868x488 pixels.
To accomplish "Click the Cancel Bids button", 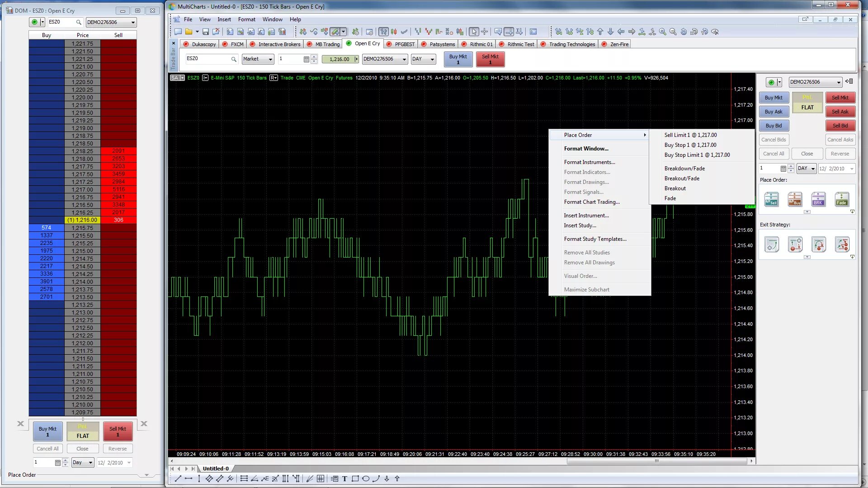I will [x=774, y=139].
